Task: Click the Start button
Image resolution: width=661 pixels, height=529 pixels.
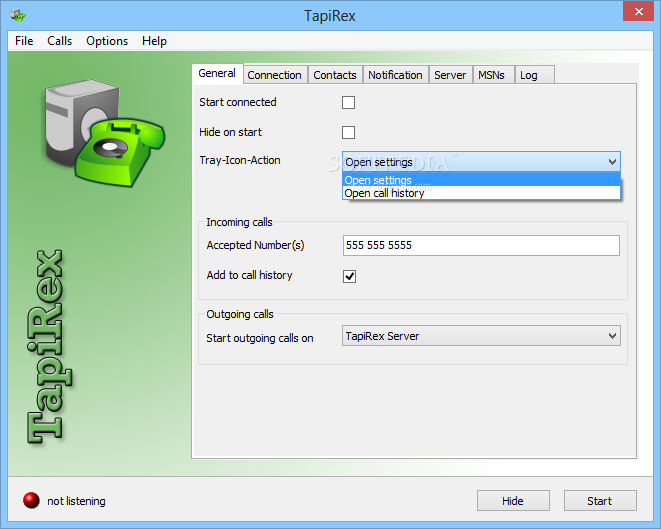Action: (x=600, y=501)
